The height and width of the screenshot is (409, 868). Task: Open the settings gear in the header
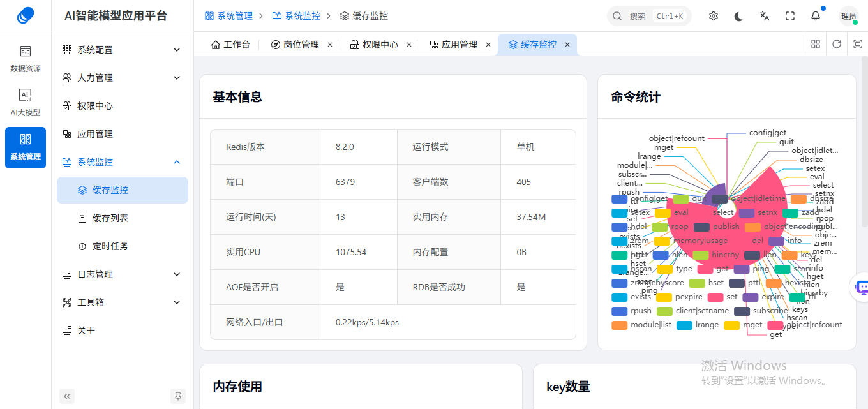714,16
